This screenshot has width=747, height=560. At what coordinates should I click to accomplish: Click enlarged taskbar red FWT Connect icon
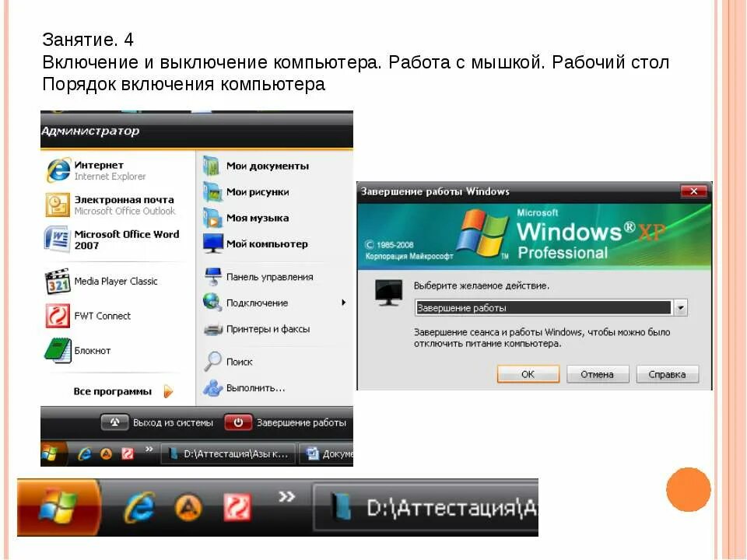pos(237,507)
